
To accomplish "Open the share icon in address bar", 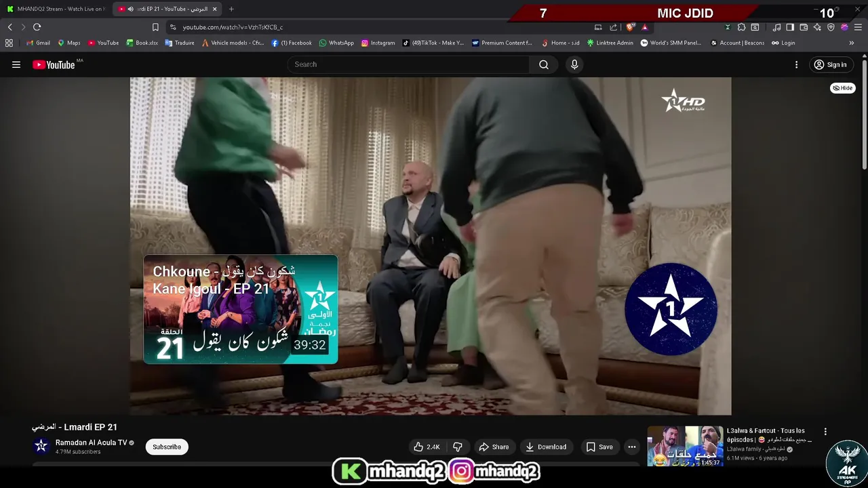I will (613, 27).
